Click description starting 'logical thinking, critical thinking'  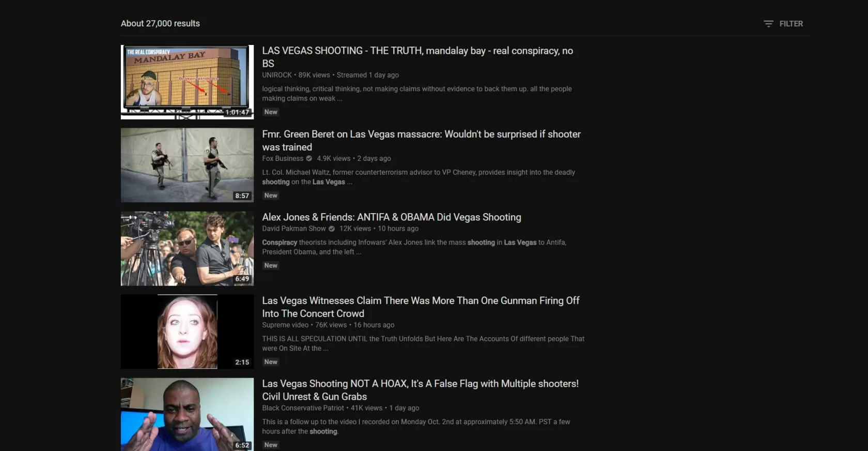click(x=417, y=94)
